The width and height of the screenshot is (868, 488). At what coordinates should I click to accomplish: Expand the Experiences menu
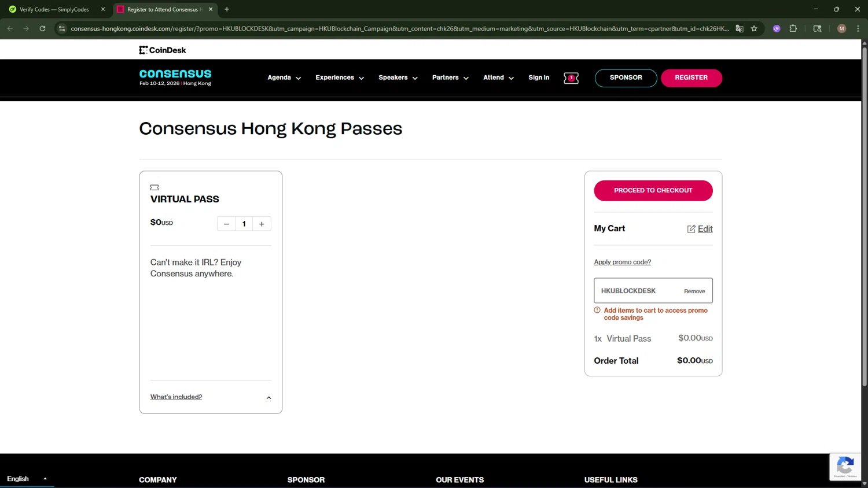[340, 77]
